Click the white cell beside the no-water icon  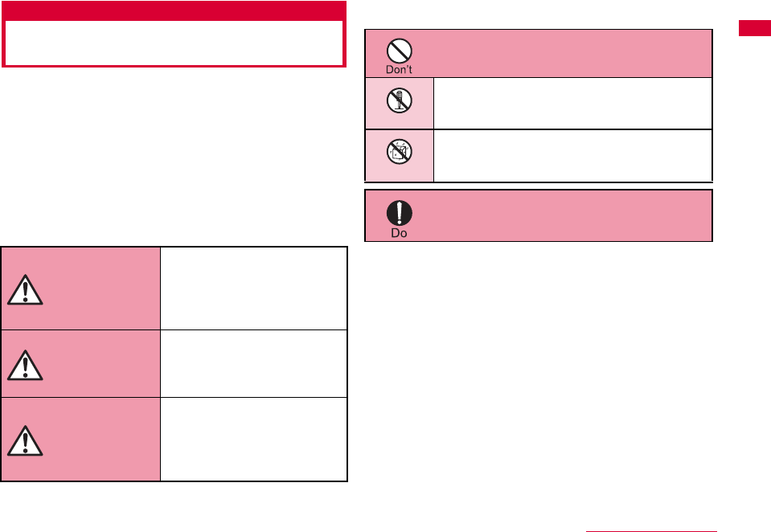572,155
